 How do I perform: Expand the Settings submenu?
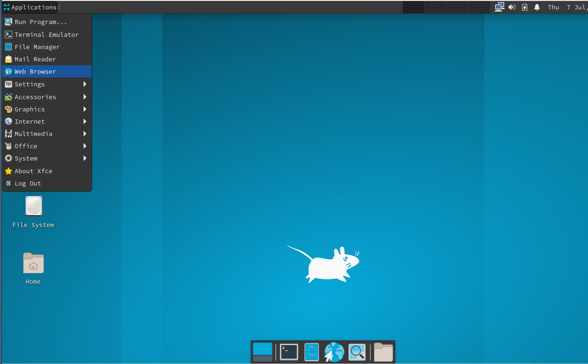(28, 84)
